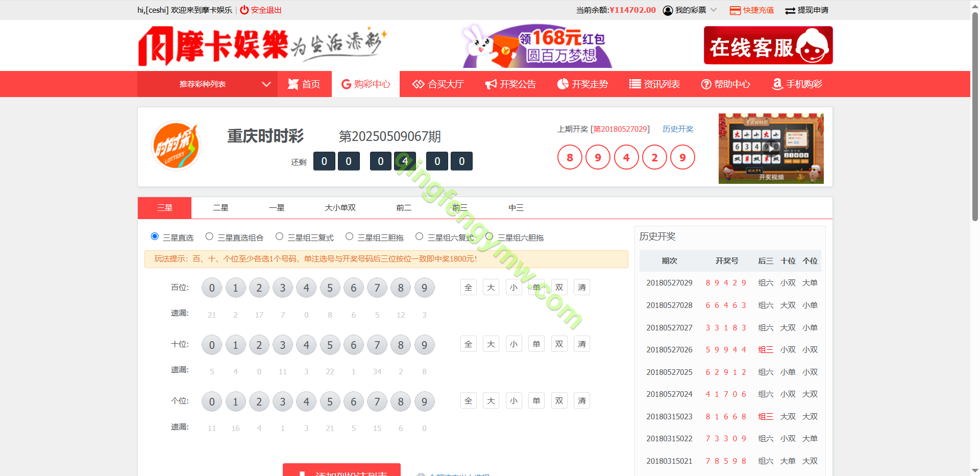Expand the 我的彩票 dropdown arrow
Image resolution: width=980 pixels, height=476 pixels.
click(714, 10)
